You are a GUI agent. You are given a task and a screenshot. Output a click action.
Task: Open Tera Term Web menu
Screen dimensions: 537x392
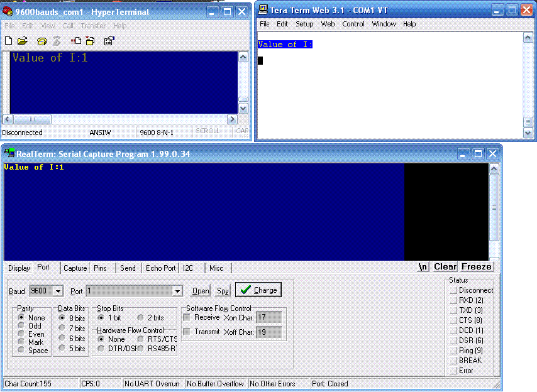(x=328, y=24)
